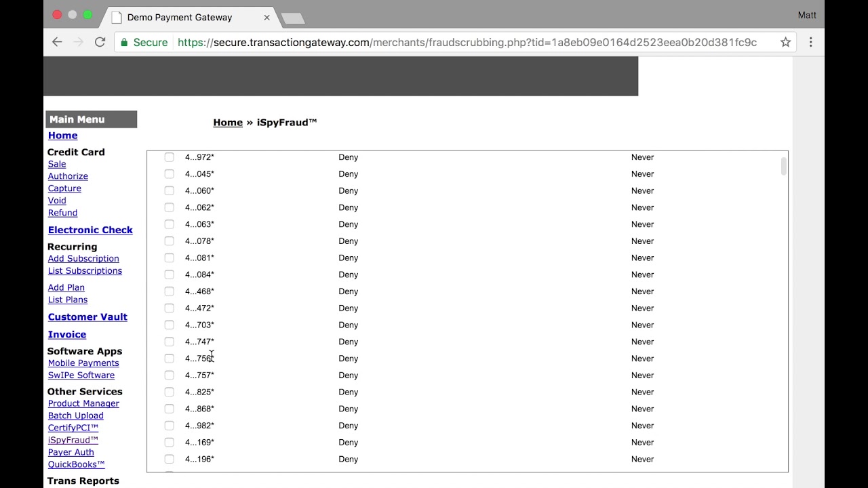Image resolution: width=868 pixels, height=488 pixels.
Task: Go to Electronic Check
Action: pos(90,230)
